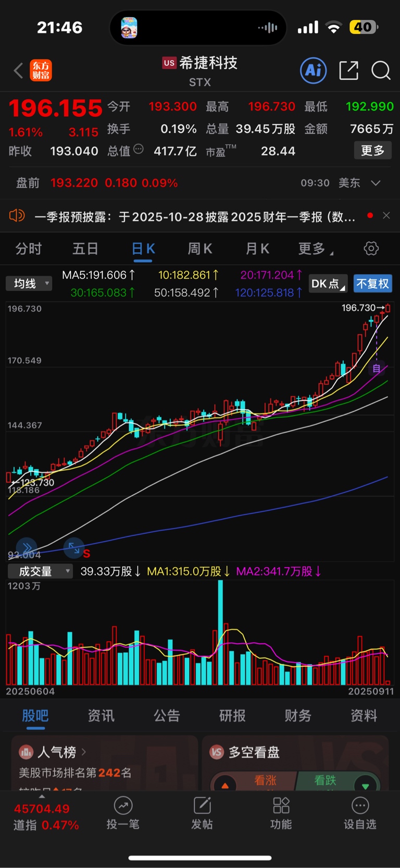Tap the US market flag badge
This screenshot has width=400, height=868.
click(x=169, y=63)
